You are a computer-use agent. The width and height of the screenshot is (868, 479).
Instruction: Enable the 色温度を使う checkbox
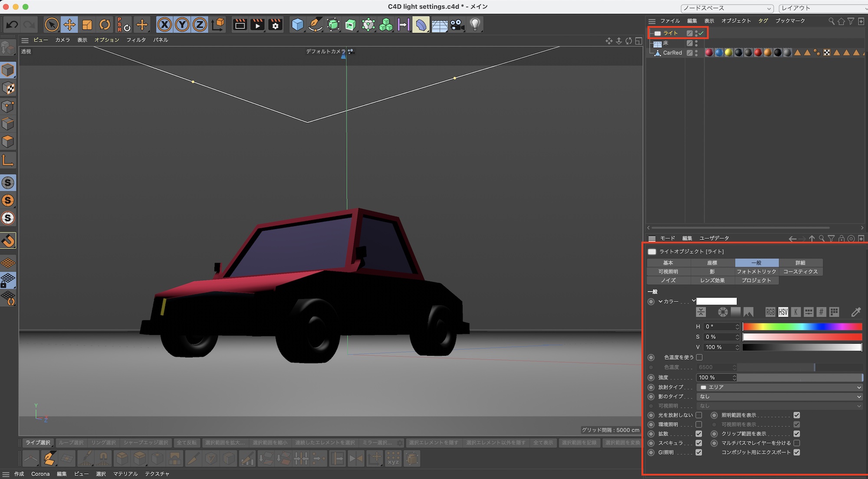pyautogui.click(x=699, y=358)
